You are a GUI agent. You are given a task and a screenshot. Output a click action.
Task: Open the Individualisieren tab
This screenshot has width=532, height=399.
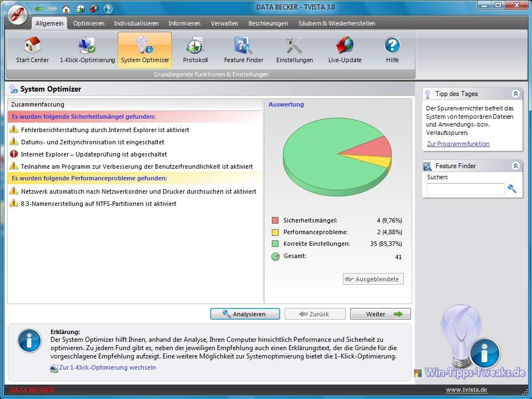[x=136, y=23]
